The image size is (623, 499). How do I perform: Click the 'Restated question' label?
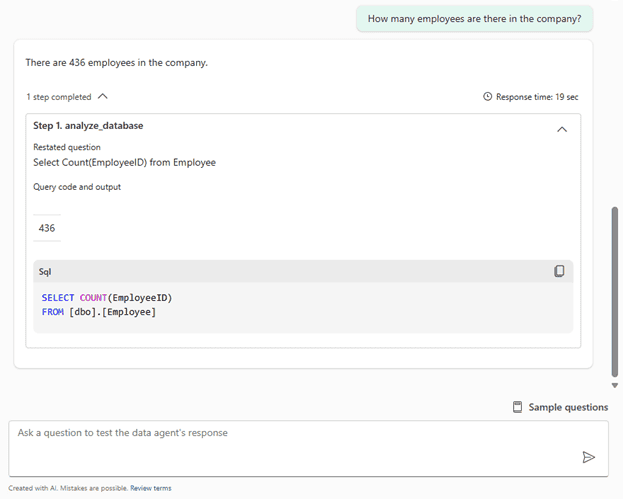(67, 147)
